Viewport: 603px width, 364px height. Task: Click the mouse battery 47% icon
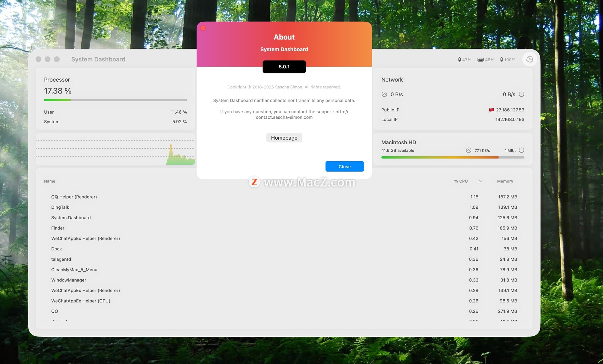(459, 60)
